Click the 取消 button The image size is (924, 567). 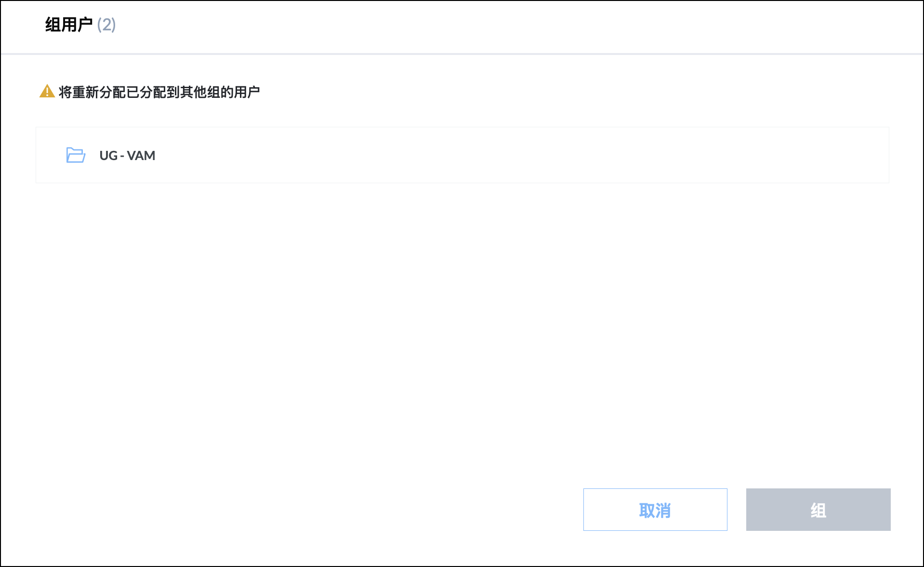click(655, 510)
